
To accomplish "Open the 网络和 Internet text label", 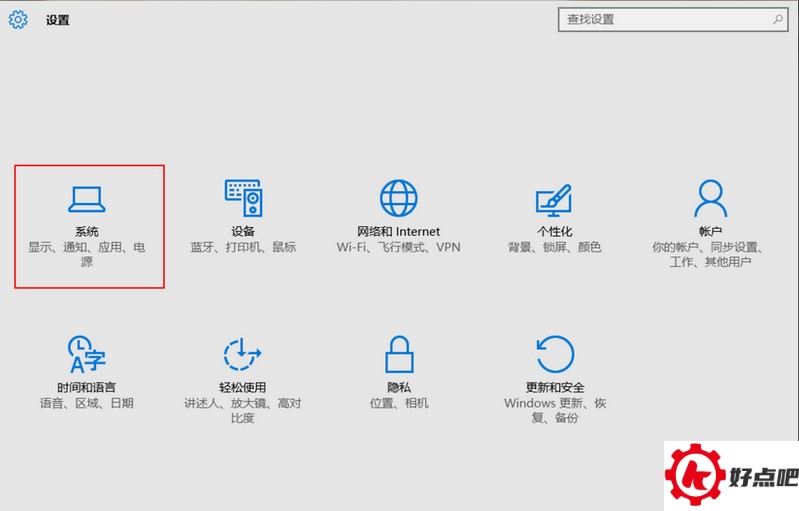I will [x=398, y=231].
